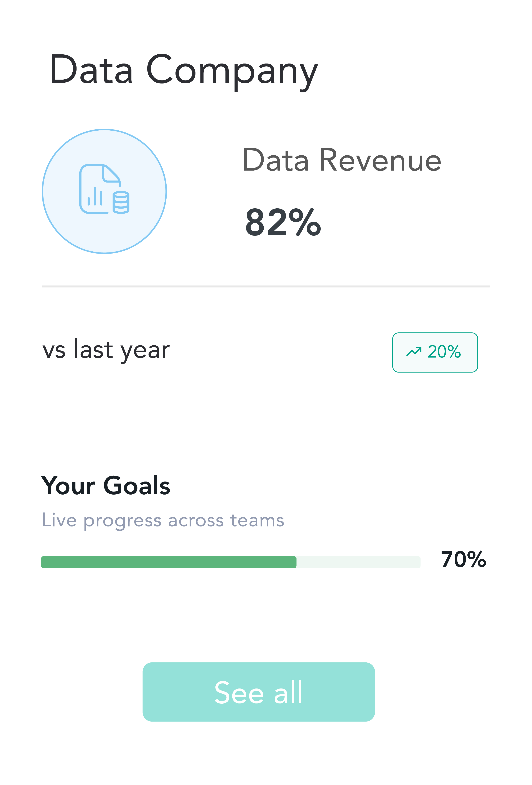
Task: Click the 70% goal progress label
Action: click(x=463, y=559)
